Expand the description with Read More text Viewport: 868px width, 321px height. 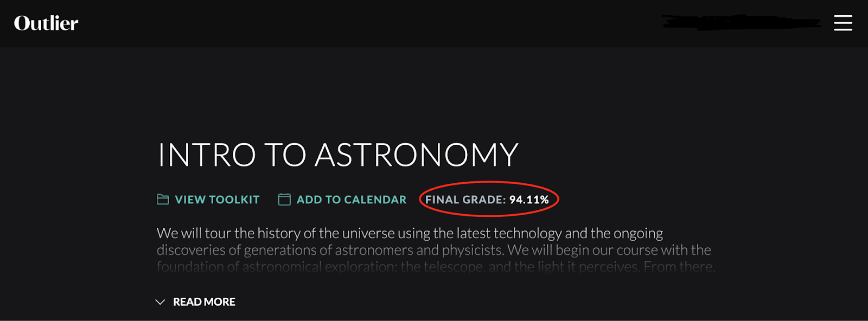point(204,302)
